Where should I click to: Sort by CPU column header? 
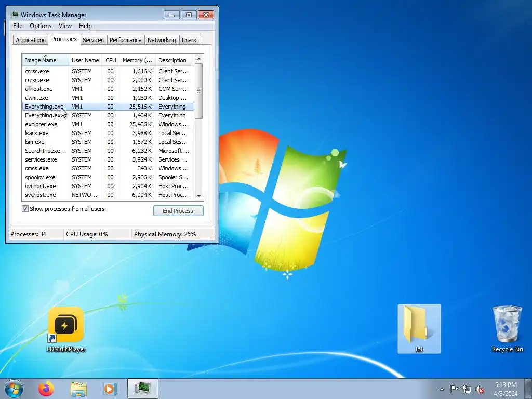111,60
